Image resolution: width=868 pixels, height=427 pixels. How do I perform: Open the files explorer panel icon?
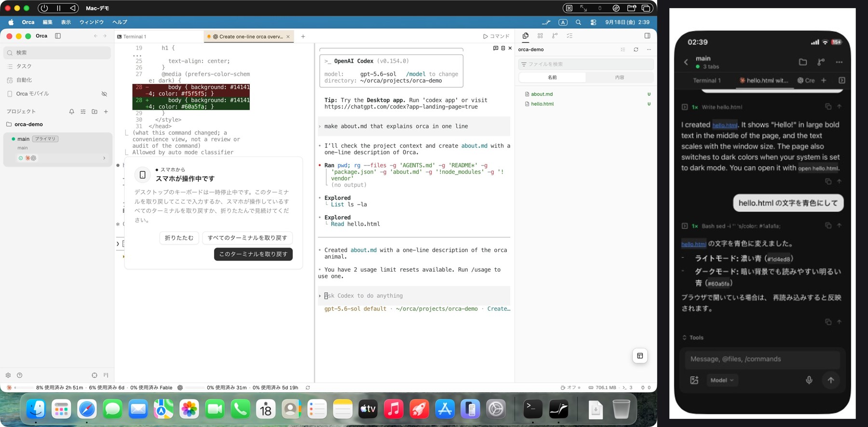tap(526, 36)
